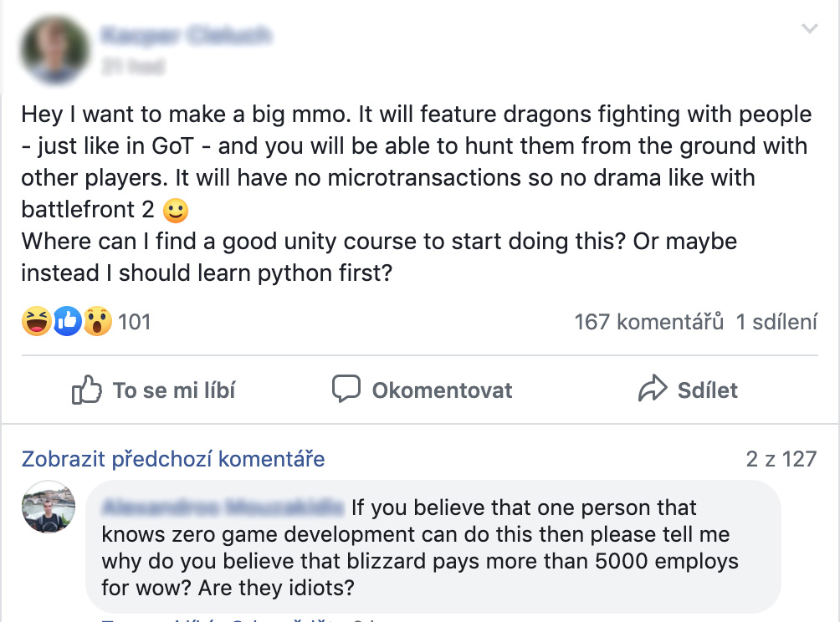This screenshot has width=840, height=622.
Task: Open the post author's profile picture
Action: (55, 50)
